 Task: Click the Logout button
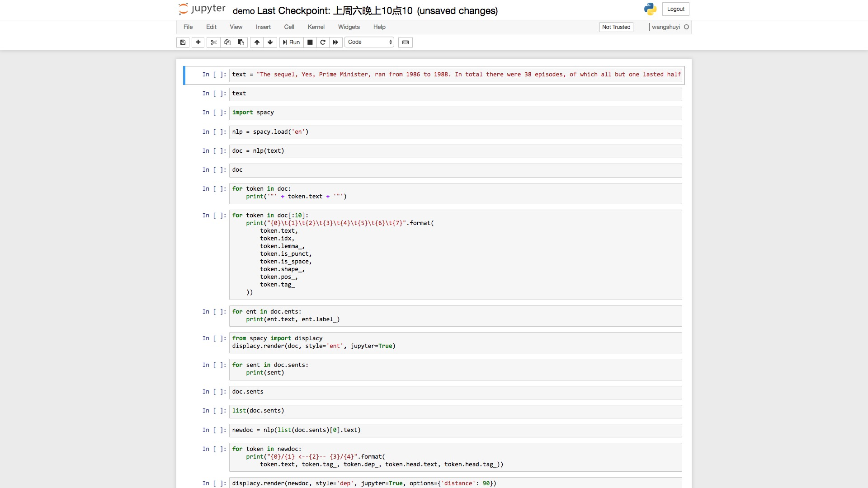tap(675, 9)
